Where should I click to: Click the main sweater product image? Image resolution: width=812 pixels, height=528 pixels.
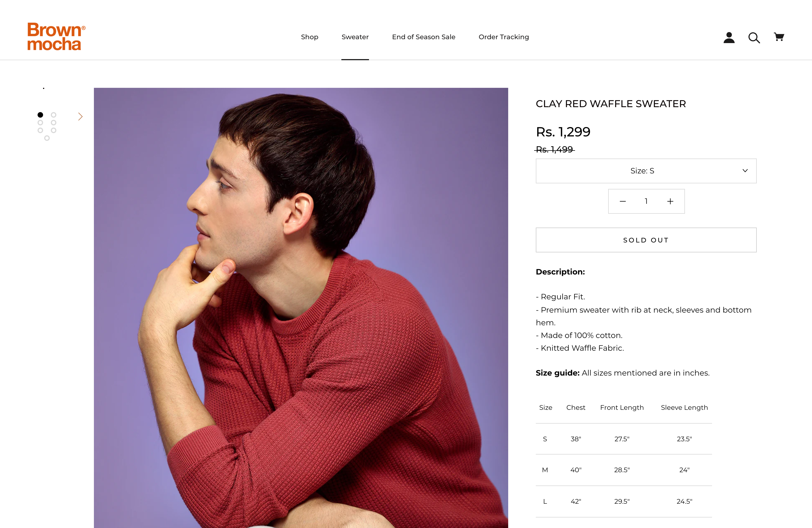pos(300,307)
